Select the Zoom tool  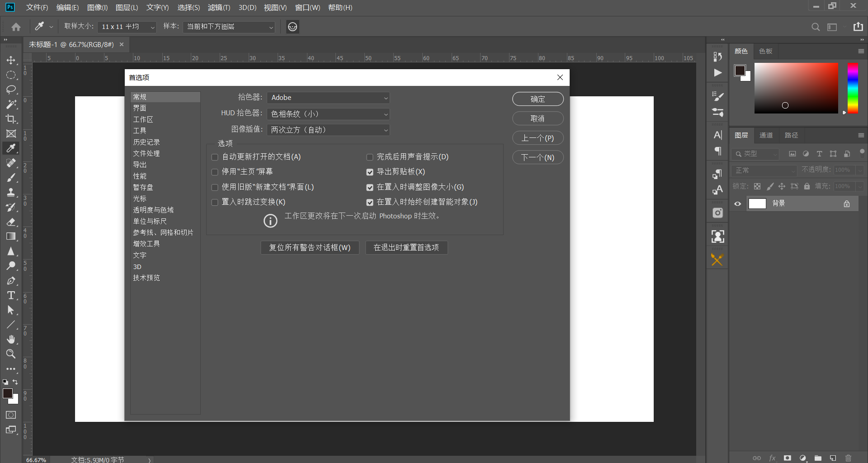[11, 354]
